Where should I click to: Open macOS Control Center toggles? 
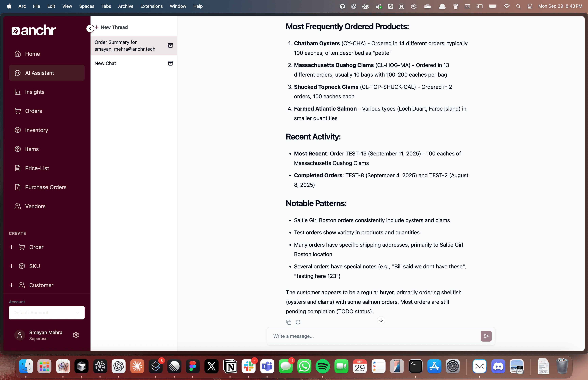[x=529, y=6]
